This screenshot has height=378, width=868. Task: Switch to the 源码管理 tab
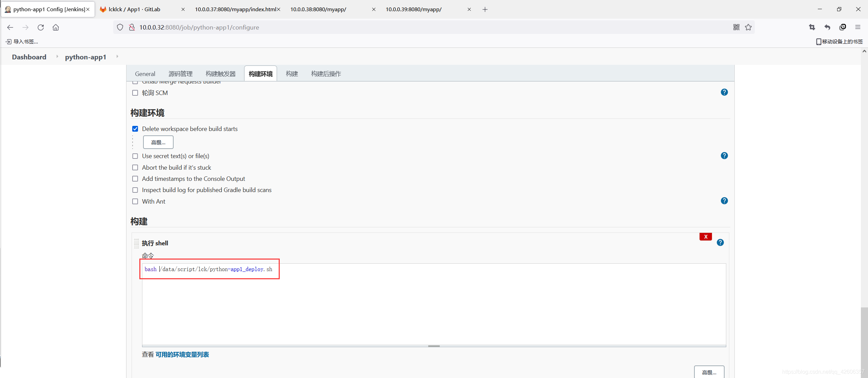coord(180,74)
